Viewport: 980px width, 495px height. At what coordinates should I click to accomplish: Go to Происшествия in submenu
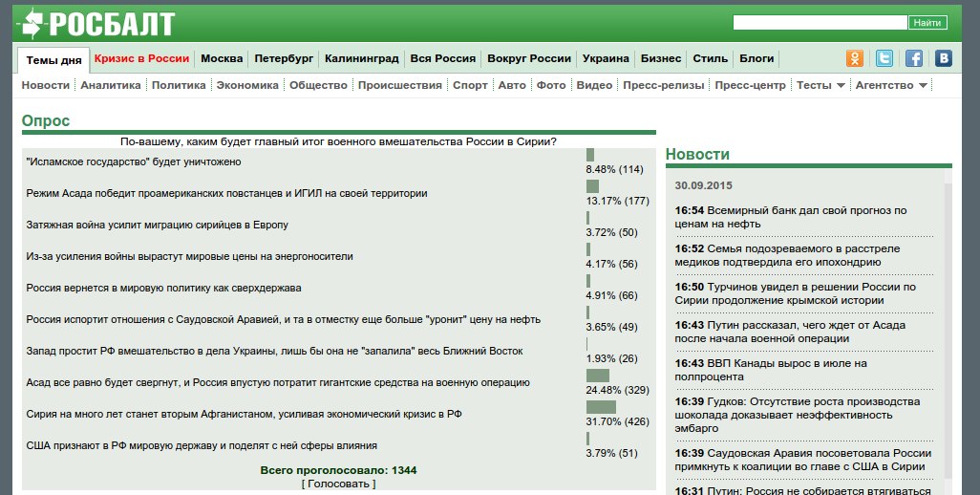[x=400, y=85]
